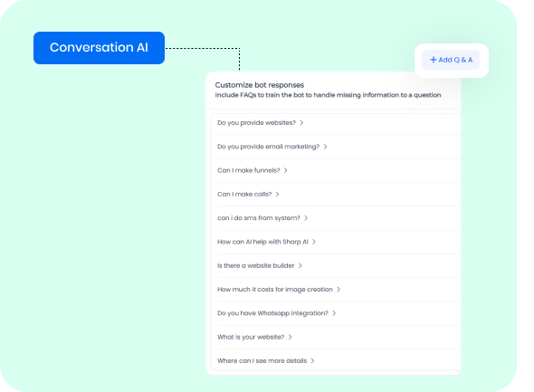Click chevron after "What is your website?"
This screenshot has width=534, height=392.
(x=290, y=337)
